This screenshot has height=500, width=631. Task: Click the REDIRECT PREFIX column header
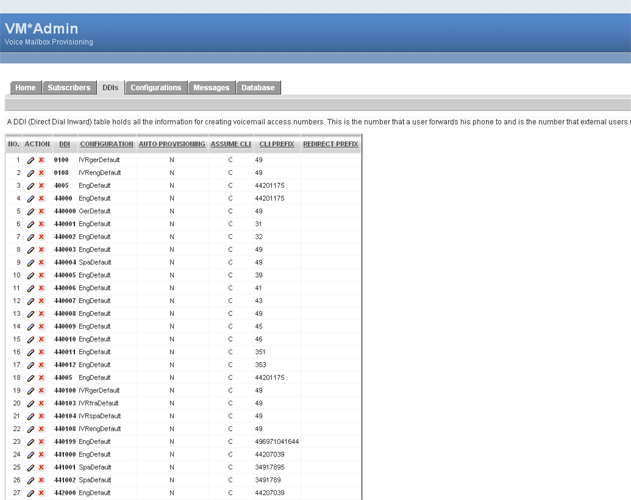tap(330, 145)
